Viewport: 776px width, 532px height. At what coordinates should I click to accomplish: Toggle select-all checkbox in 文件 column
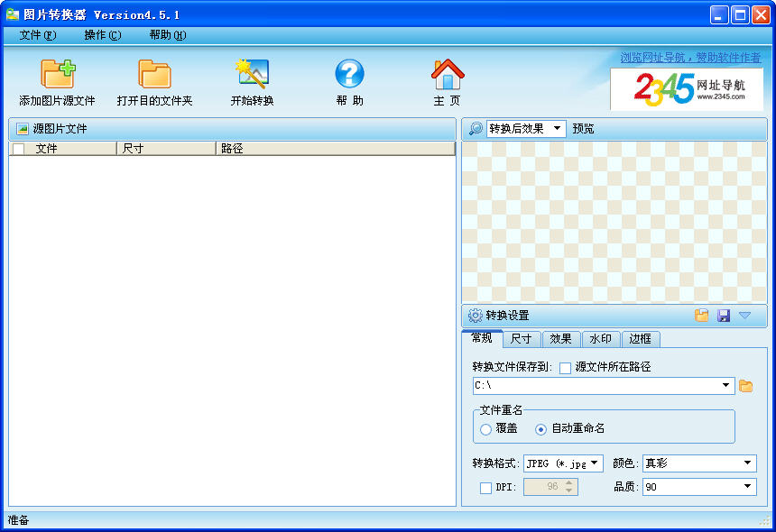click(x=19, y=149)
